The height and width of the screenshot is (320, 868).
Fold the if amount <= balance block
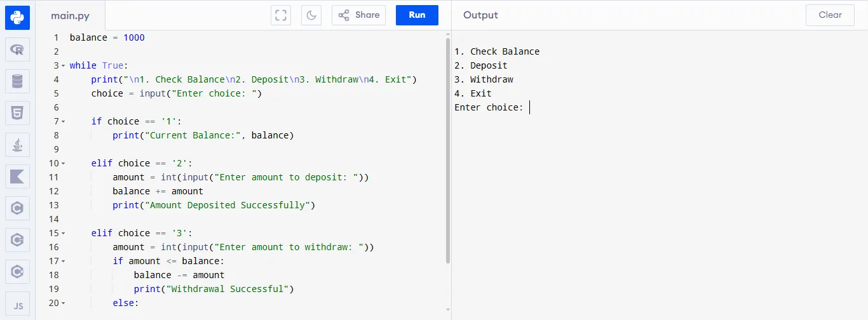[64, 261]
